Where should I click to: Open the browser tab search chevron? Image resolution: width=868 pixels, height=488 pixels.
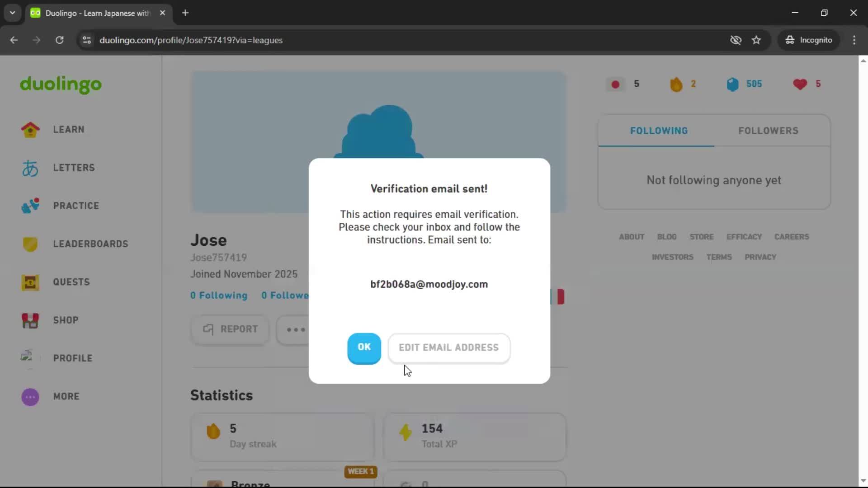pyautogui.click(x=12, y=13)
